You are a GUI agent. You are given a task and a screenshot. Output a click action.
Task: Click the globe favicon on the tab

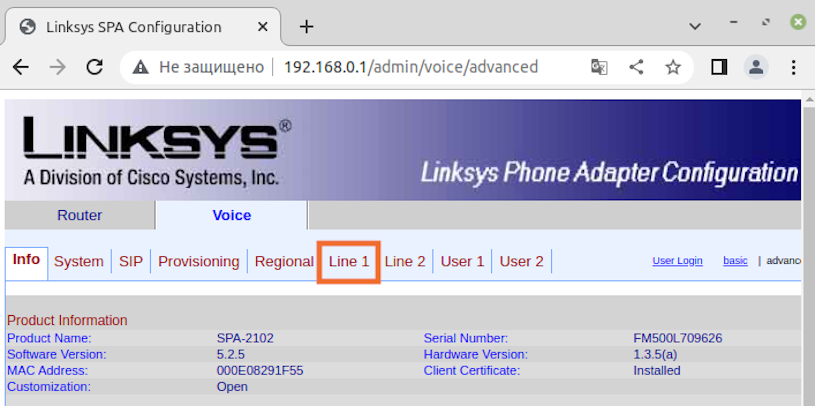(x=28, y=27)
